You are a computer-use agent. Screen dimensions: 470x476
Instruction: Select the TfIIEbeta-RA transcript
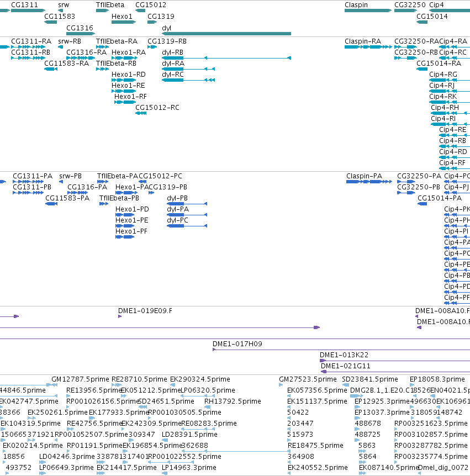click(103, 47)
